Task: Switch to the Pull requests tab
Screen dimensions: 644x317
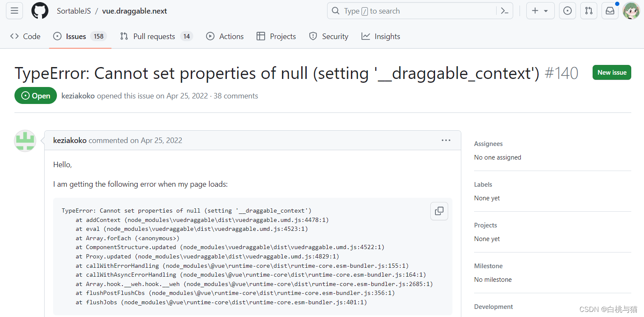Action: coord(156,36)
